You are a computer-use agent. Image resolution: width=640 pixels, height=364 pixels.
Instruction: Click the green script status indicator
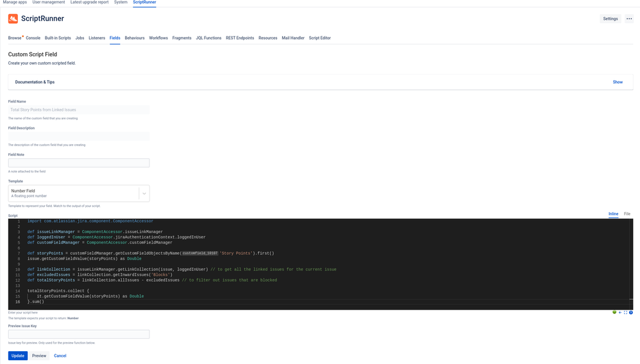[x=614, y=313]
